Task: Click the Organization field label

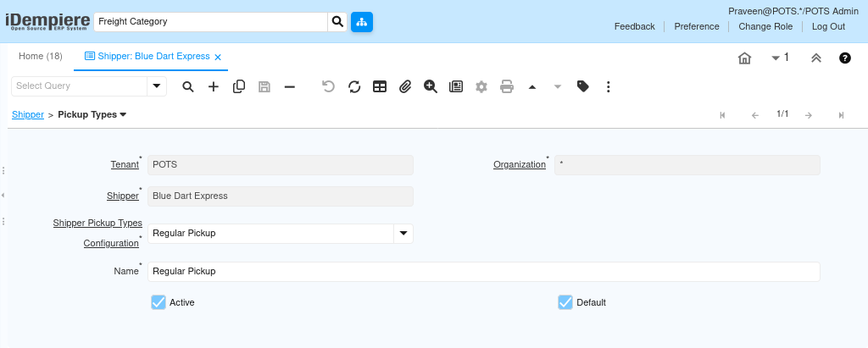Action: click(x=520, y=165)
